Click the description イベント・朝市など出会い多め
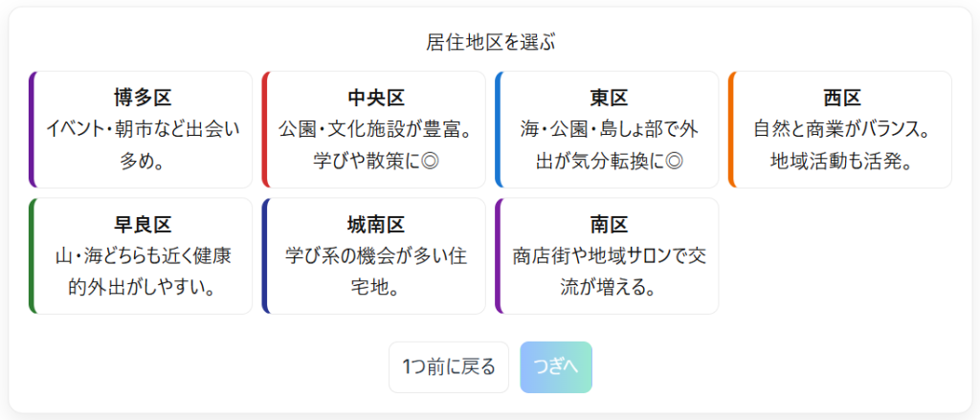Image resolution: width=980 pixels, height=420 pixels. (142, 144)
